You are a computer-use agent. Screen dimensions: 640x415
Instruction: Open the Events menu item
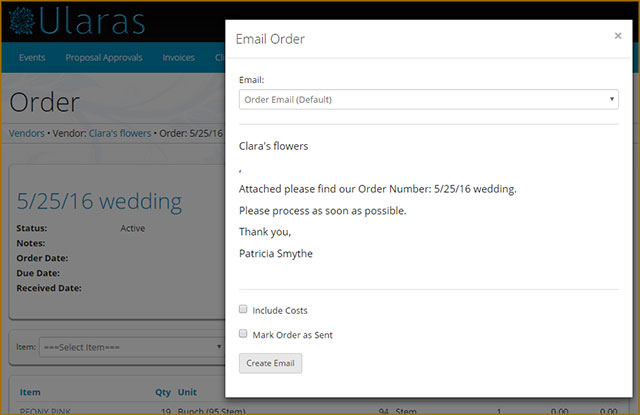[x=32, y=58]
